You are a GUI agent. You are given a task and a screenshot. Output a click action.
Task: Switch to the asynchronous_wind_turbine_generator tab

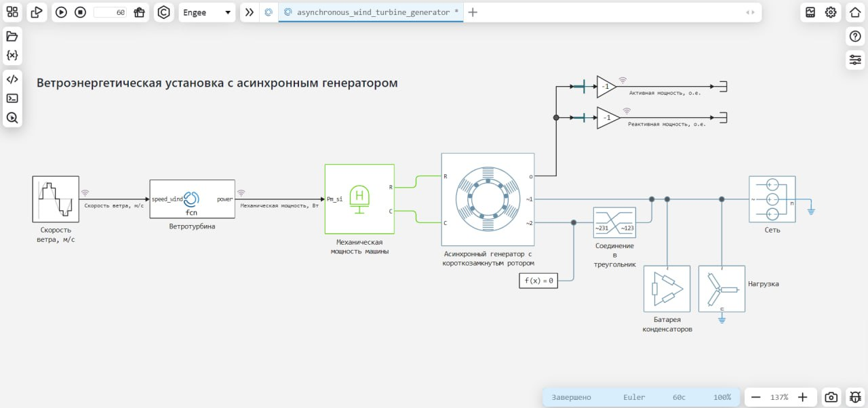[x=370, y=12]
